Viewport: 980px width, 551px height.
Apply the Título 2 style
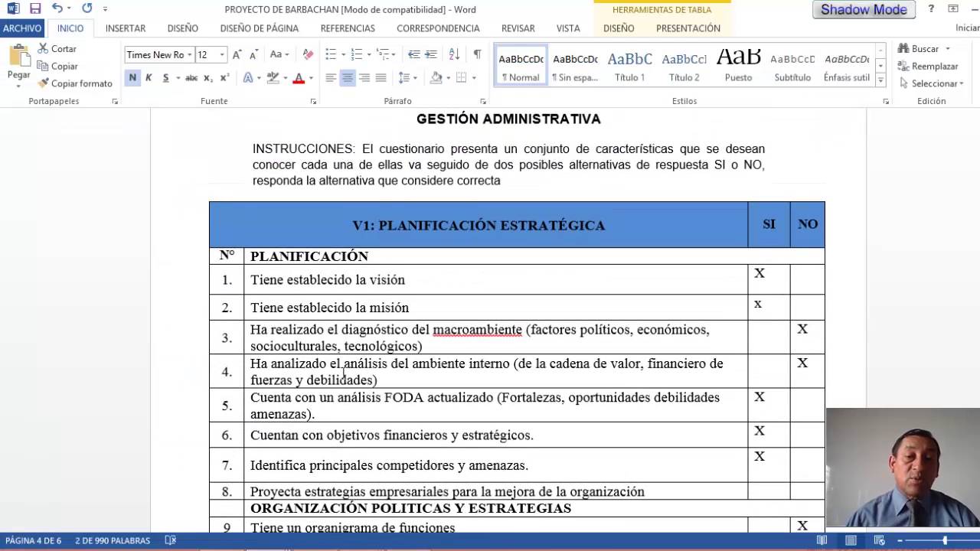point(684,64)
